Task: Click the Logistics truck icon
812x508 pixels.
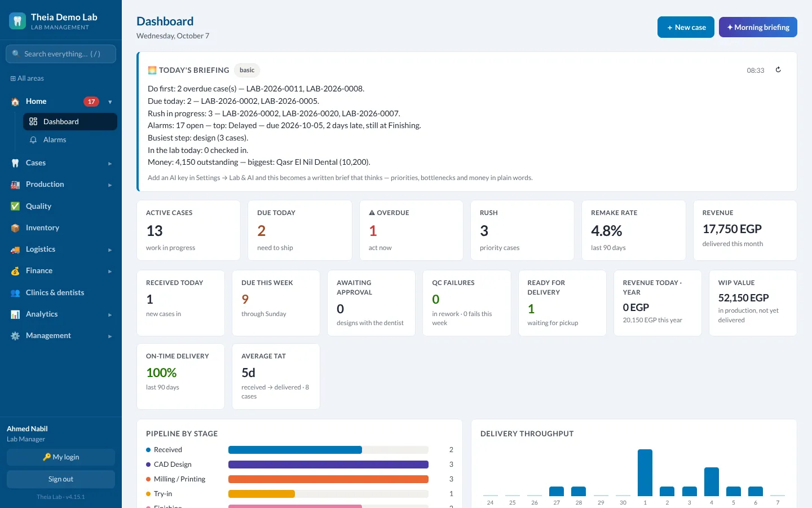Action: pos(15,249)
